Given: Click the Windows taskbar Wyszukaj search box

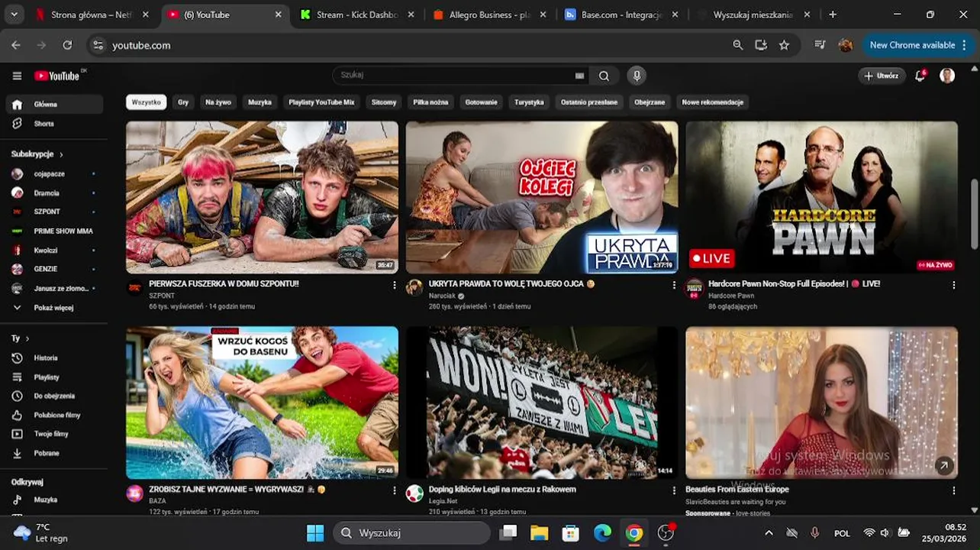Looking at the screenshot, I should click(412, 532).
